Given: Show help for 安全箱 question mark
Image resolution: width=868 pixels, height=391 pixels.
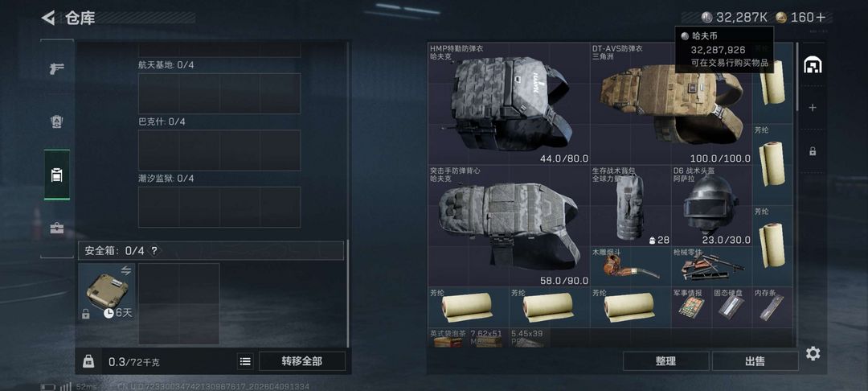Looking at the screenshot, I should coord(154,251).
